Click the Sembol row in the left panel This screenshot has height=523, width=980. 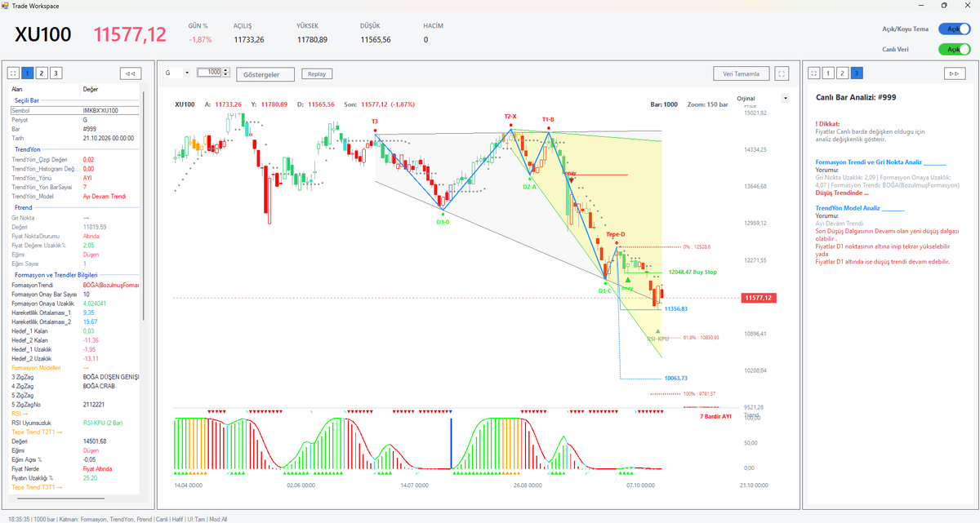(75, 110)
